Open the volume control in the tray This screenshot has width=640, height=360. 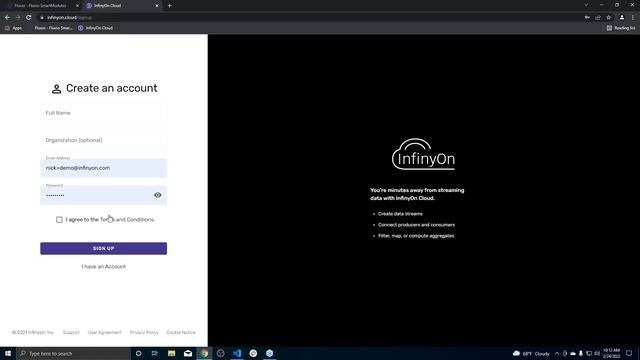coord(597,353)
